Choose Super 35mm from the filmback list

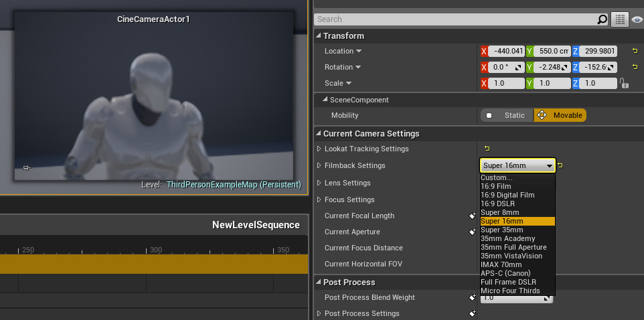point(501,230)
